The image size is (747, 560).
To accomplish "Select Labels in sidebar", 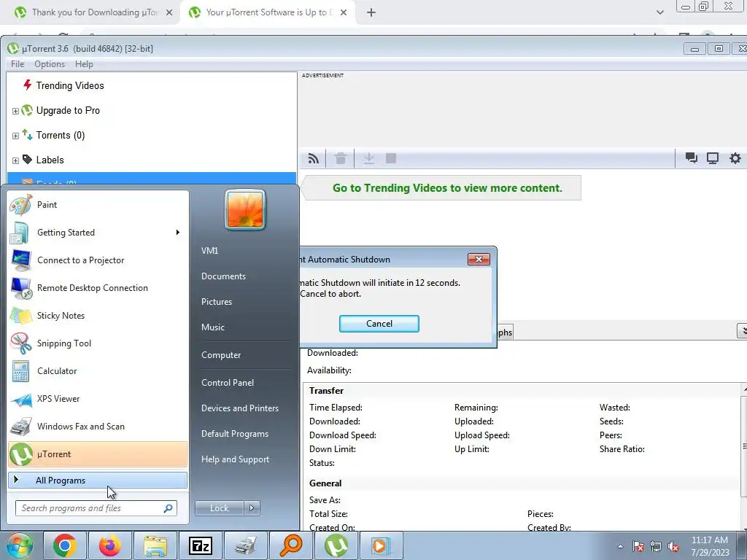I will click(50, 160).
